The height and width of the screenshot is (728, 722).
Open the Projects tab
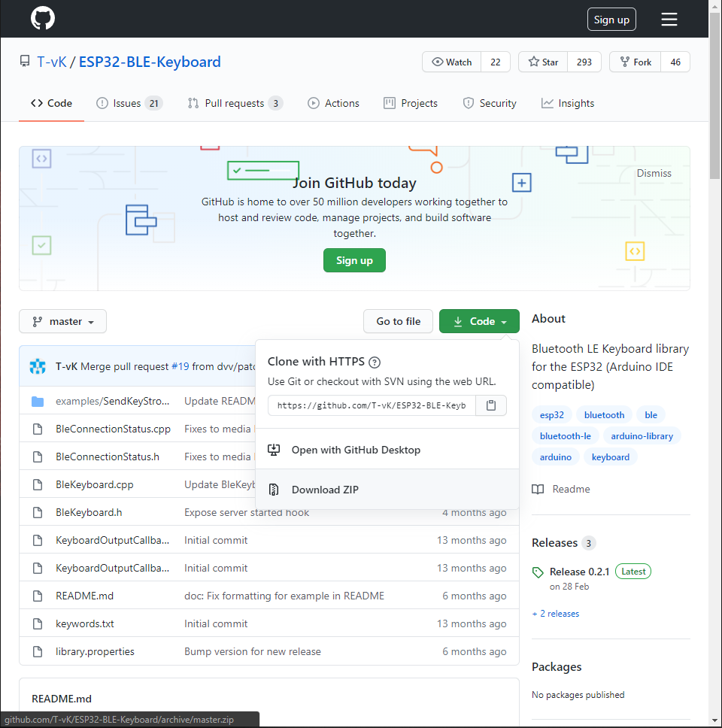click(411, 103)
